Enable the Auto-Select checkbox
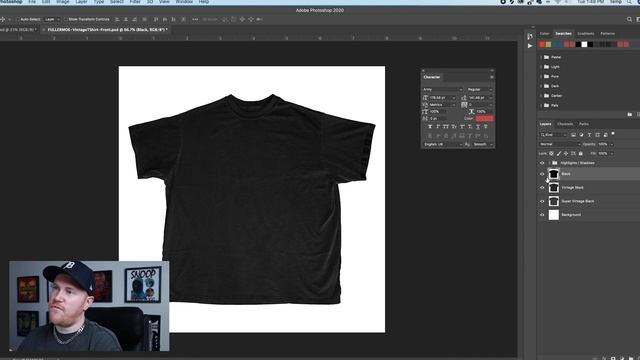Screen dimensions: 640x360 (x=18, y=19)
